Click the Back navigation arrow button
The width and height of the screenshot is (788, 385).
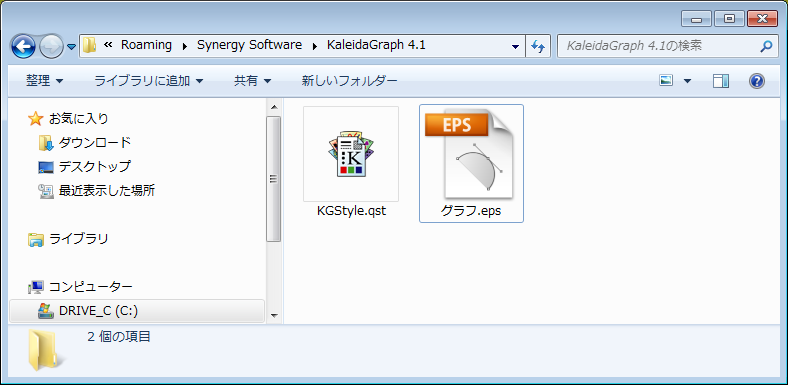[x=23, y=47]
